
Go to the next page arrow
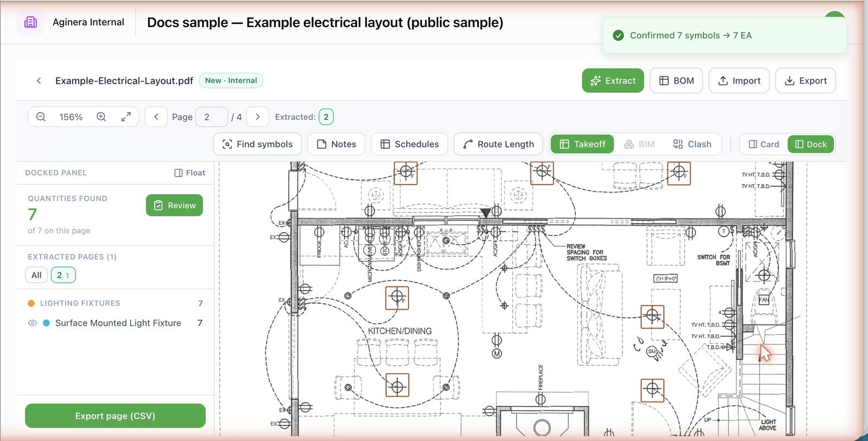258,117
